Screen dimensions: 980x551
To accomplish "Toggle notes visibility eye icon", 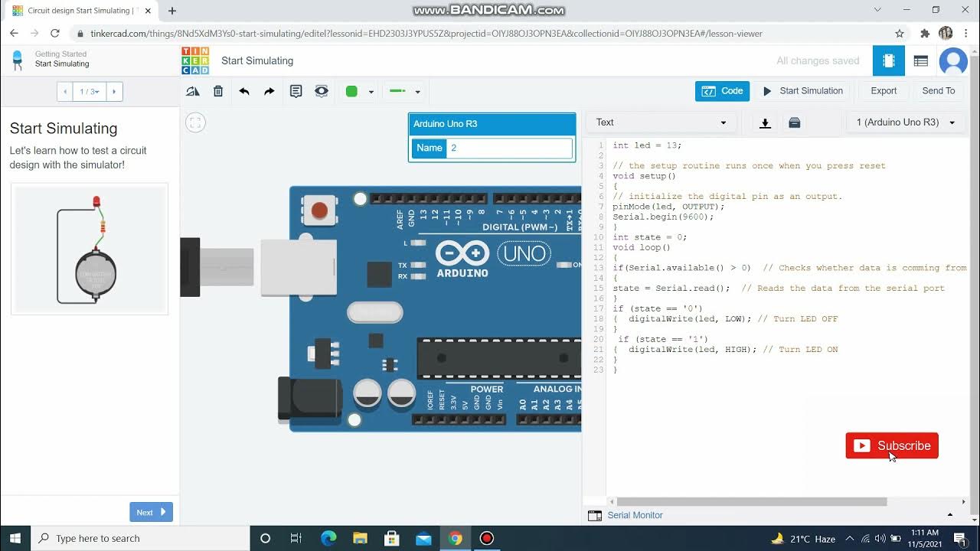I will 322,91.
